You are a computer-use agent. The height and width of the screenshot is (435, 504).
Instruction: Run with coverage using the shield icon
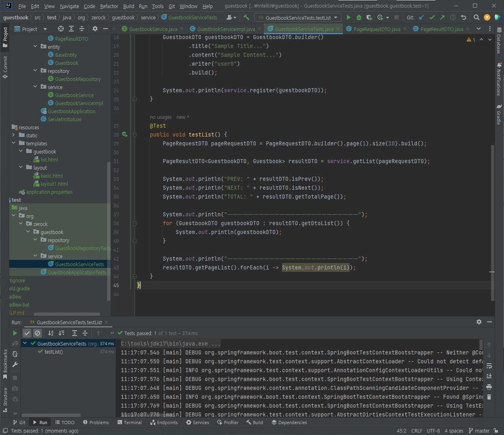369,17
